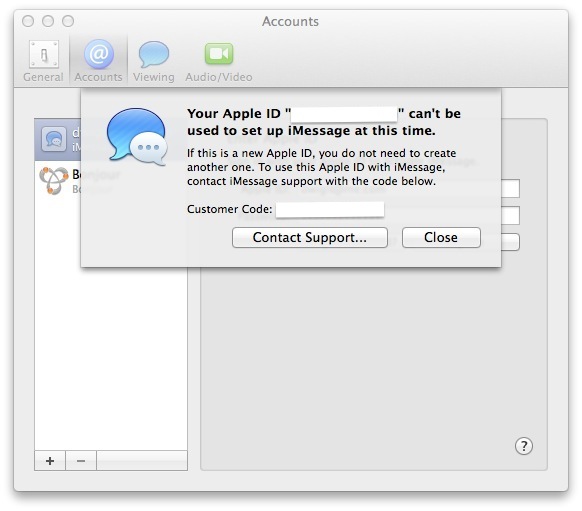Add a new account with the plus button

[50, 461]
